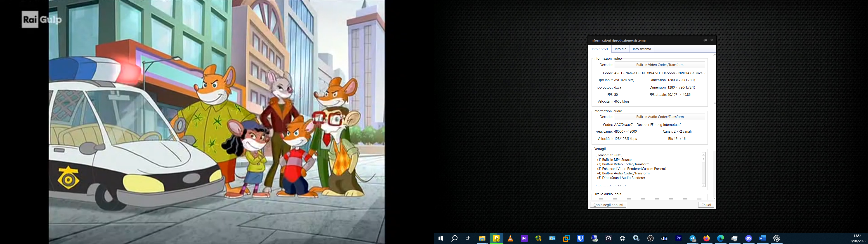The height and width of the screenshot is (244, 868).
Task: Select the "(1) Built-in MP4 Source" filter line
Action: (x=614, y=160)
